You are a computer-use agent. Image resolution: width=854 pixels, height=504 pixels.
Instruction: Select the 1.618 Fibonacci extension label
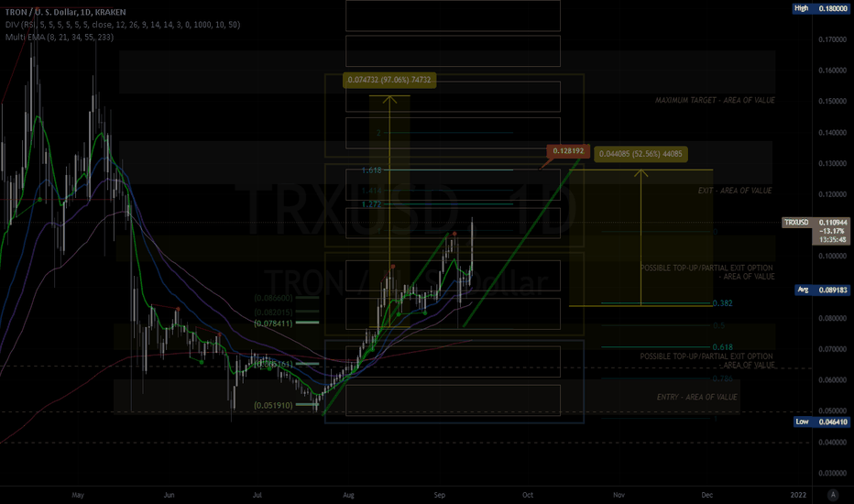[x=371, y=170]
